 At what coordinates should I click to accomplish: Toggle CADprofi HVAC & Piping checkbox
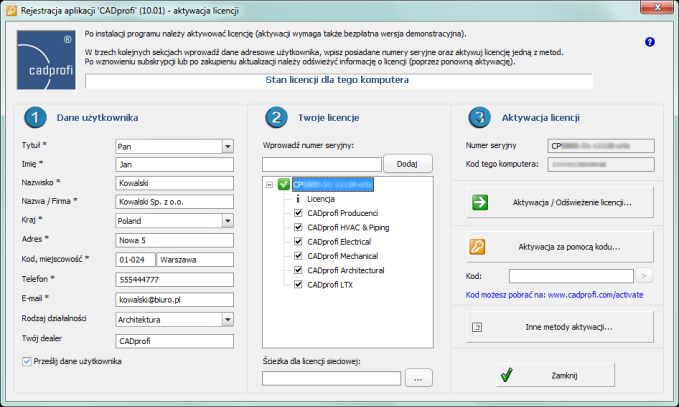coord(298,227)
